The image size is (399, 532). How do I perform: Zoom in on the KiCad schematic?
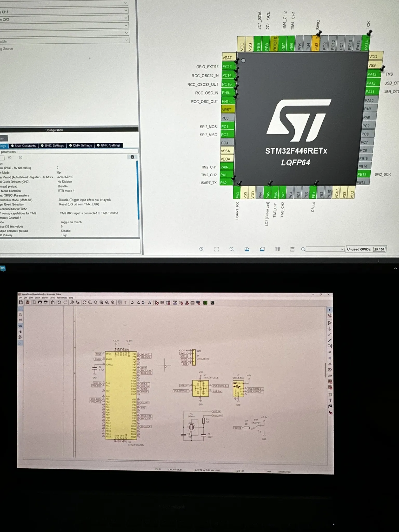(x=90, y=302)
